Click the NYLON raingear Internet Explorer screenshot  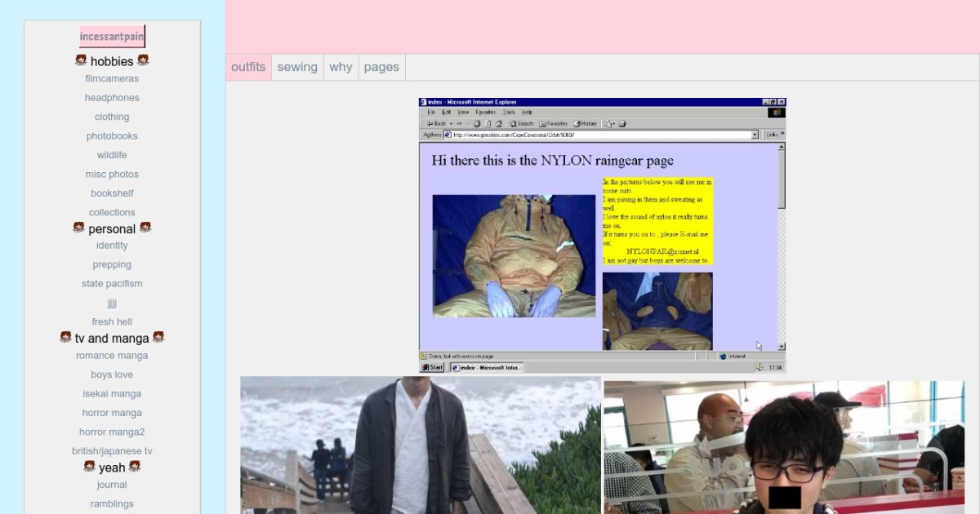(602, 235)
